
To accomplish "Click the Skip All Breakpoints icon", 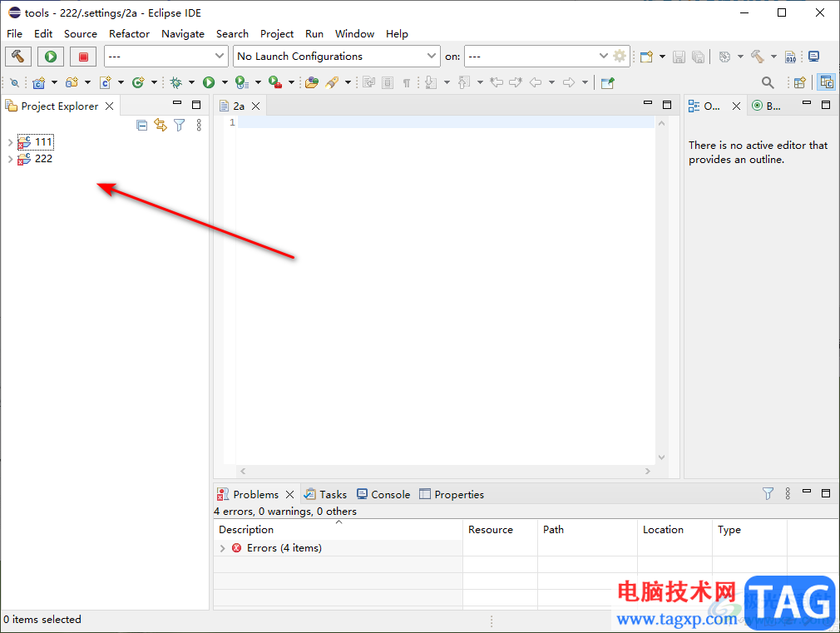I will click(14, 82).
